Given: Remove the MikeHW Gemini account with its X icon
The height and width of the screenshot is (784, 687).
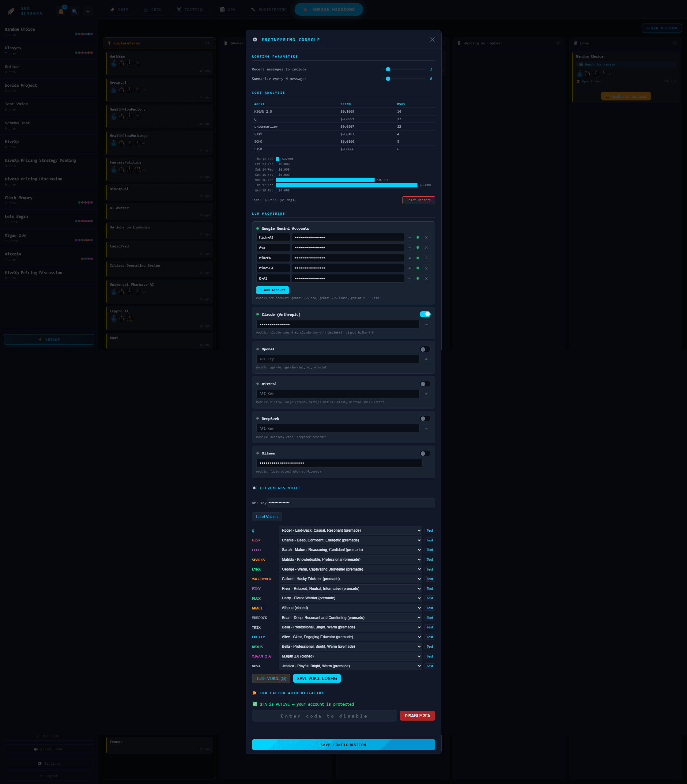Looking at the screenshot, I should 426,258.
